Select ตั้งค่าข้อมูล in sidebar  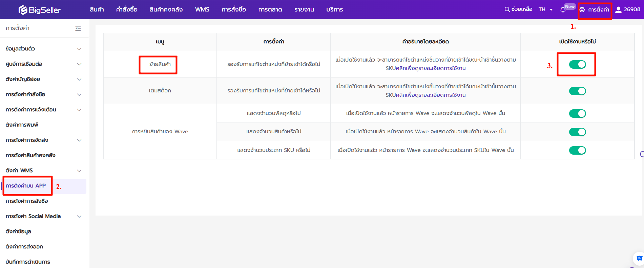(x=18, y=231)
